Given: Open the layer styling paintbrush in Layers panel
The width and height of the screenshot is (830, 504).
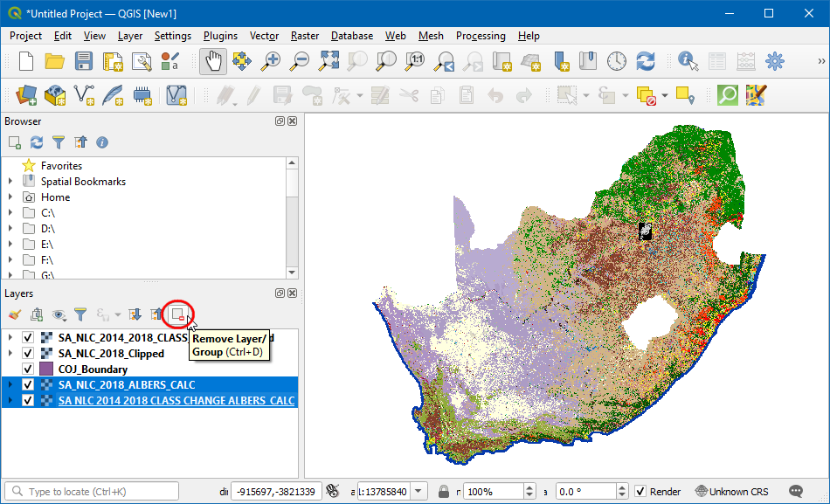Looking at the screenshot, I should pos(14,314).
